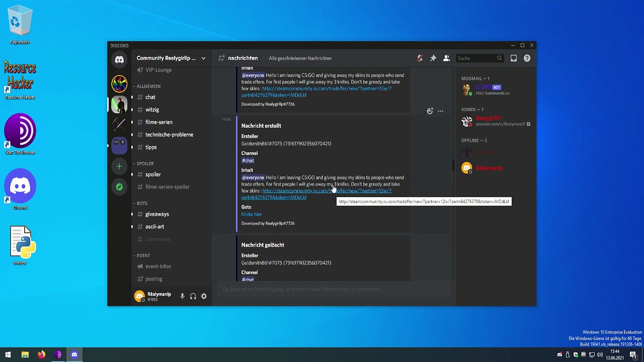Viewport: 644px width, 362px height.
Task: Click the #chat channel mention
Action: click(x=248, y=160)
